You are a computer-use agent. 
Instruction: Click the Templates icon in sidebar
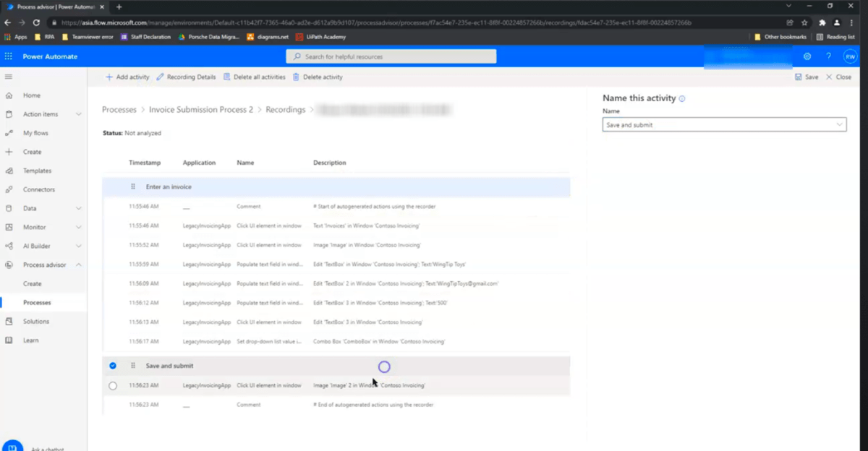(x=9, y=171)
